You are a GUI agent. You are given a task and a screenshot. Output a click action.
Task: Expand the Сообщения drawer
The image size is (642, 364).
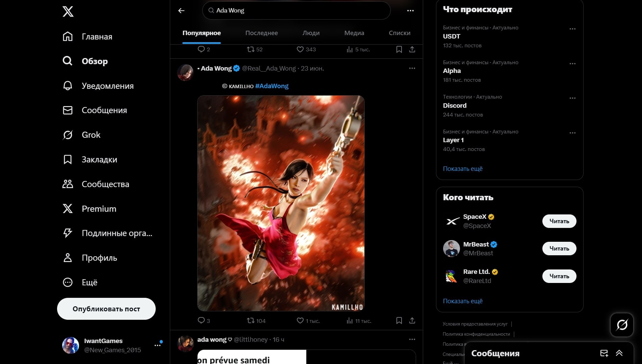[619, 353]
